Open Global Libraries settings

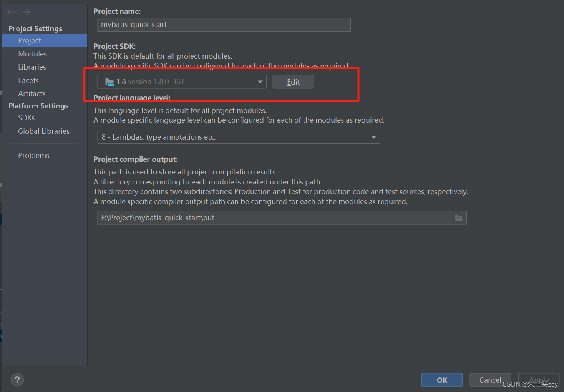click(43, 131)
